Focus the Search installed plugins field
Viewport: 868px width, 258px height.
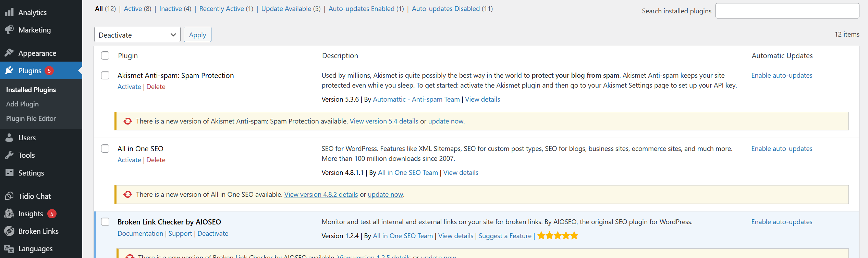coord(787,11)
